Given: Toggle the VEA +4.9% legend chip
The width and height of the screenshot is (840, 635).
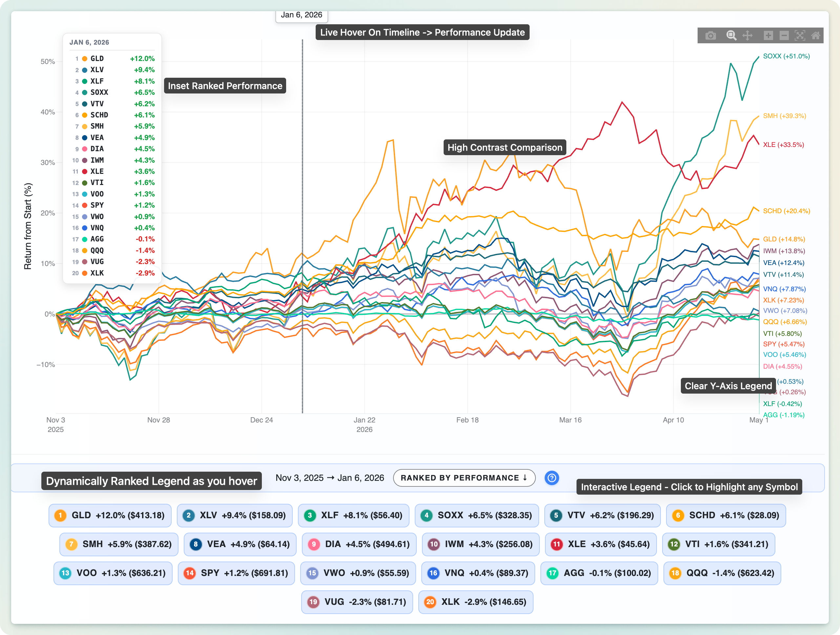Looking at the screenshot, I should [240, 544].
